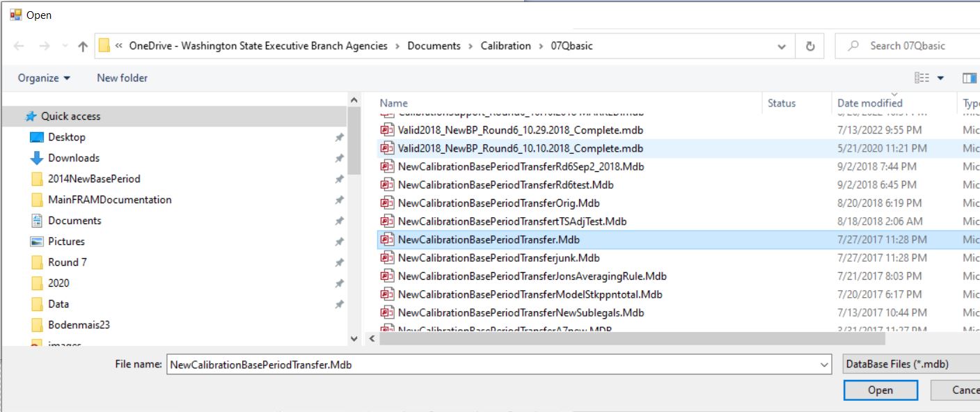
Task: Go forward with the forward arrow
Action: [x=43, y=46]
